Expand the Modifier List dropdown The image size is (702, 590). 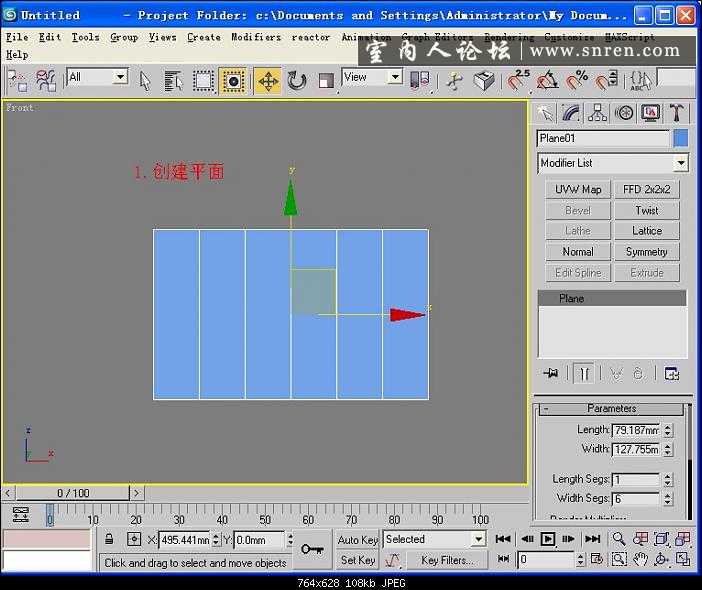point(681,163)
